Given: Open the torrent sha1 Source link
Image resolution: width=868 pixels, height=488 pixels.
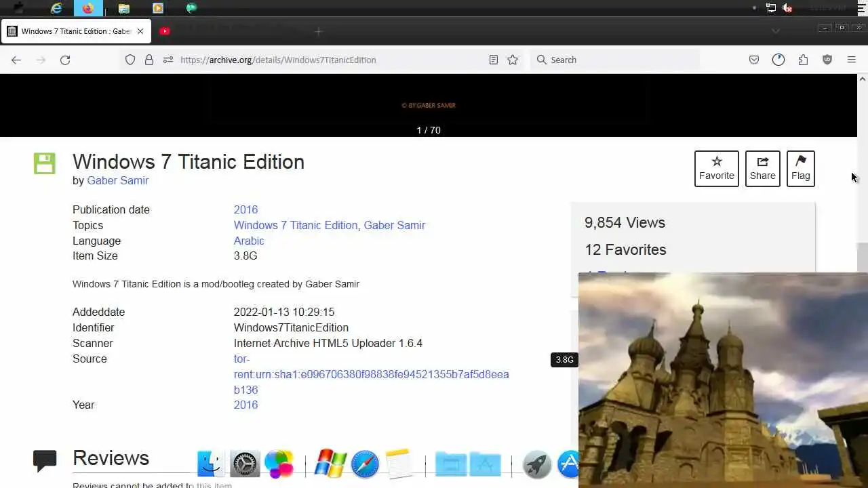Looking at the screenshot, I should (371, 374).
